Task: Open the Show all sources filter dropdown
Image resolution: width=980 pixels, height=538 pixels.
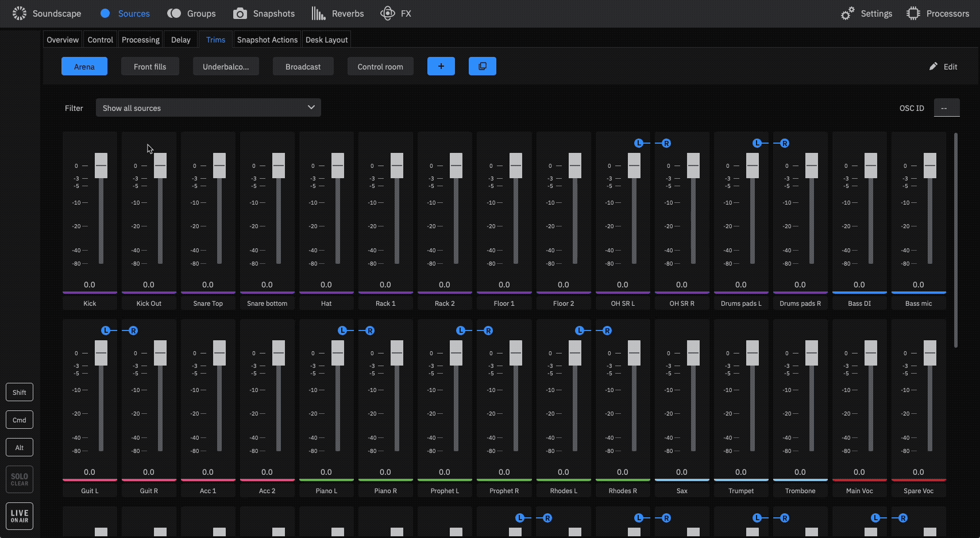Action: (208, 107)
